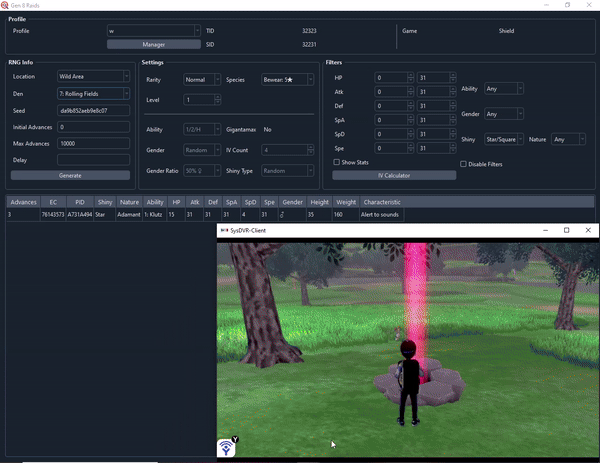Click the SpA maximum filter spin box
600x463 pixels.
pos(436,120)
